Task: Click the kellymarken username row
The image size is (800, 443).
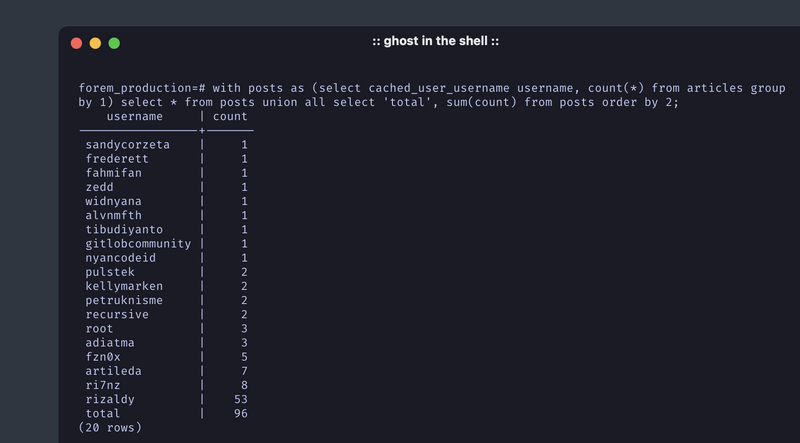Action: (x=125, y=286)
